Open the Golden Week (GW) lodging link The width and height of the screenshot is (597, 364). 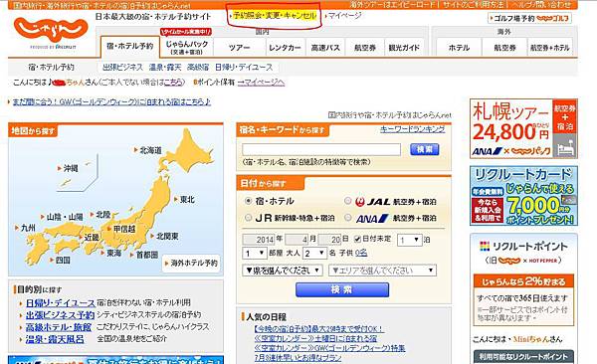click(111, 102)
